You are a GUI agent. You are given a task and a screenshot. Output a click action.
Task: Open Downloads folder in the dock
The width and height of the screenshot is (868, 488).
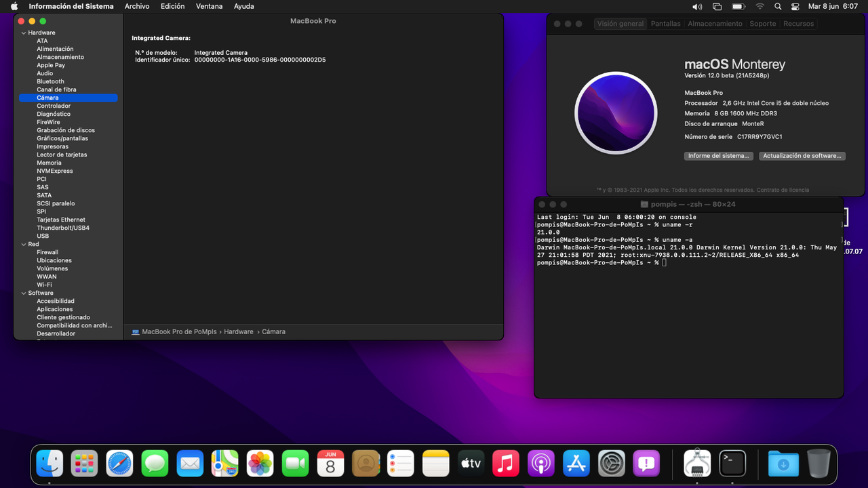point(783,464)
